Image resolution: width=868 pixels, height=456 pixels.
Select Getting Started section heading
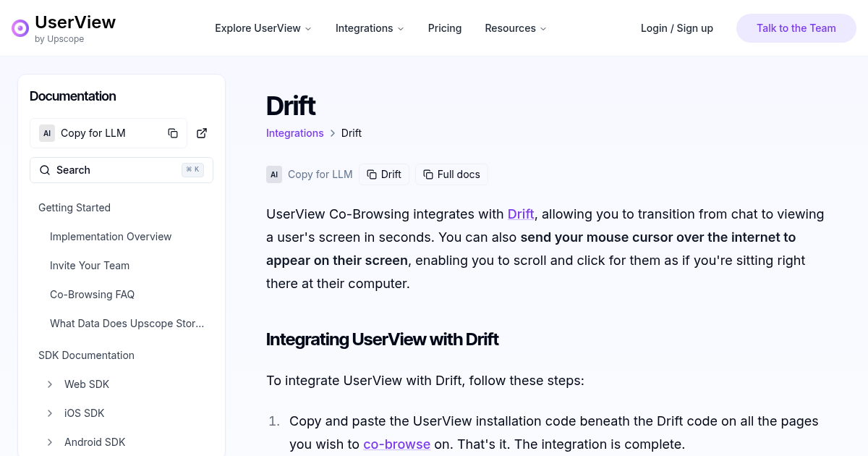pyautogui.click(x=75, y=208)
